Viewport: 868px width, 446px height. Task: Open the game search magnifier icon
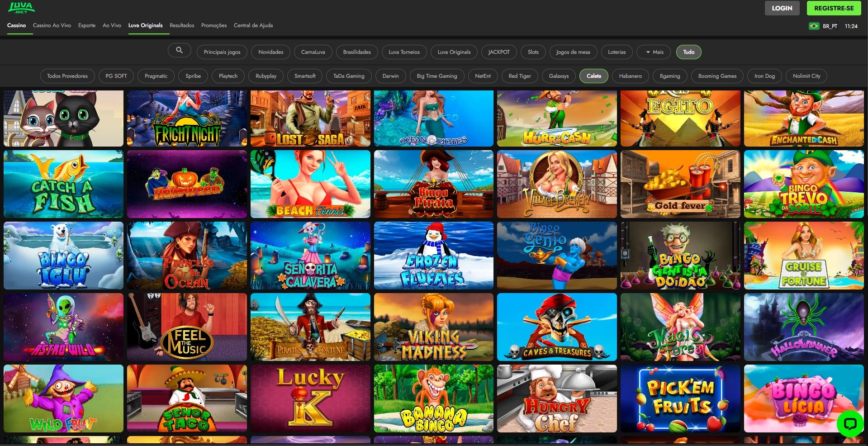179,50
